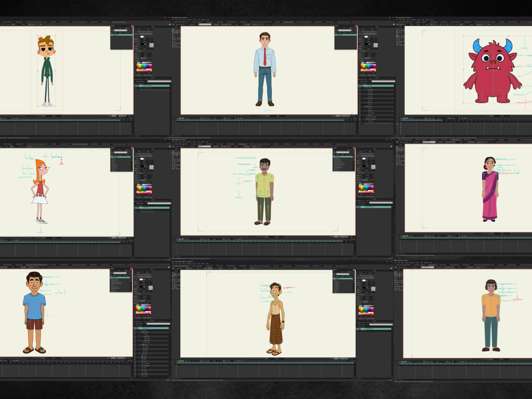Click the Actions panel search field in red-tie man window

(345, 30)
